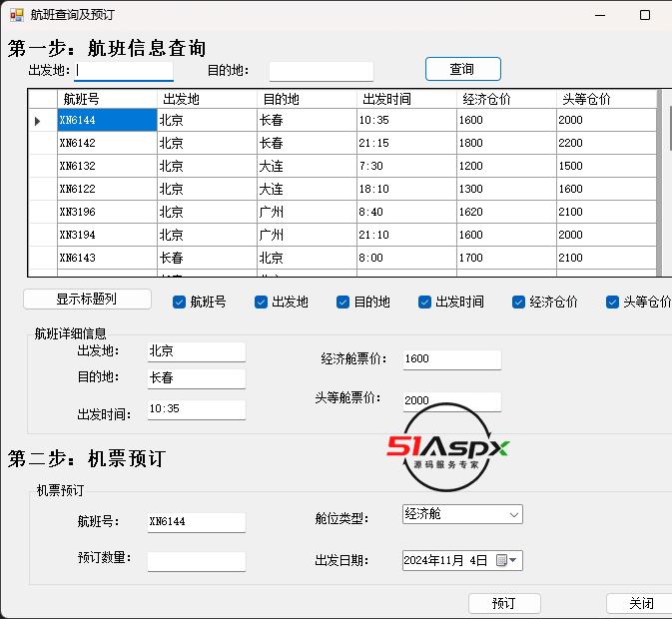Open the calendar icon in 出发日期 picker

tap(501, 561)
